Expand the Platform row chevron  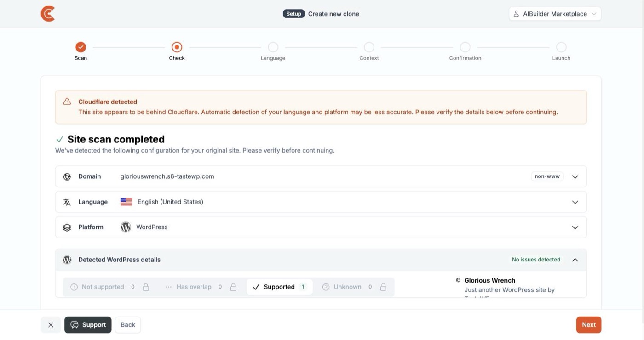tap(575, 227)
